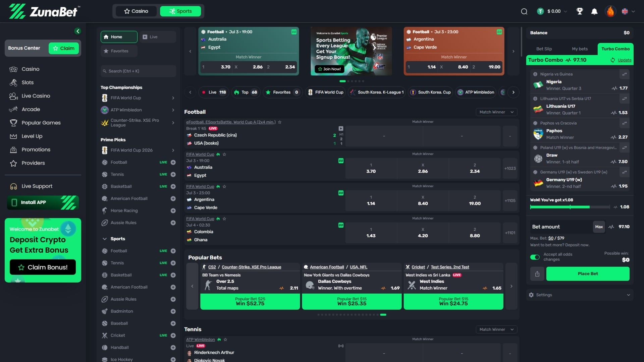
Task: Open Sports Betting signup bonus banner
Action: [x=351, y=51]
